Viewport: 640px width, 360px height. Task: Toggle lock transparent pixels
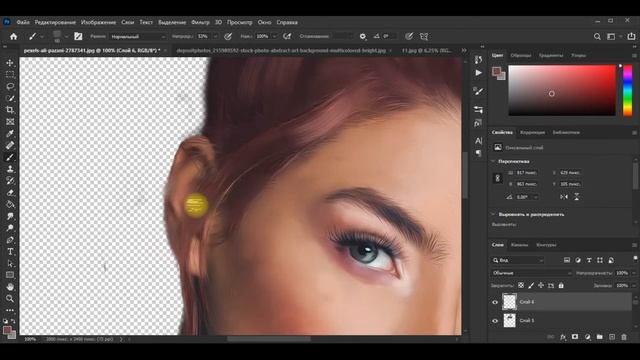pyautogui.click(x=521, y=286)
